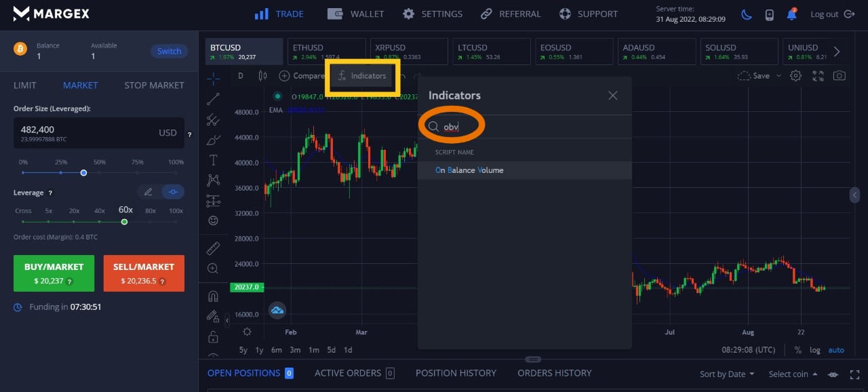Image resolution: width=868 pixels, height=392 pixels.
Task: Enter fullscreen chart mode
Action: tap(818, 76)
